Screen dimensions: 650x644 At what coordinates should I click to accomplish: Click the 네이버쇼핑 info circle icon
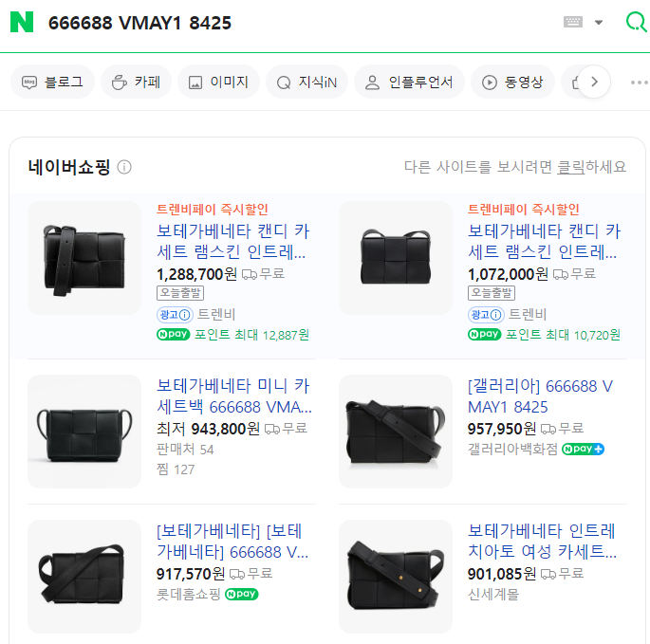coord(124,167)
